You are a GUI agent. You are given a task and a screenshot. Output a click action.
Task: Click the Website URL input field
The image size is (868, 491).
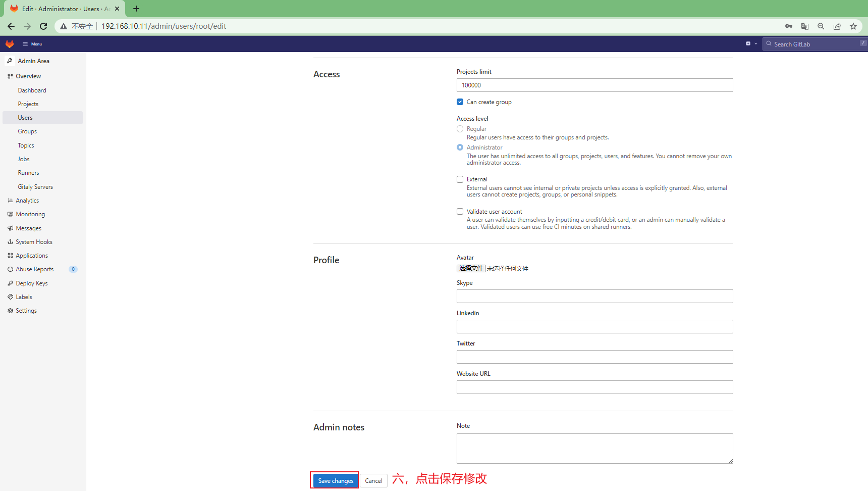click(594, 387)
